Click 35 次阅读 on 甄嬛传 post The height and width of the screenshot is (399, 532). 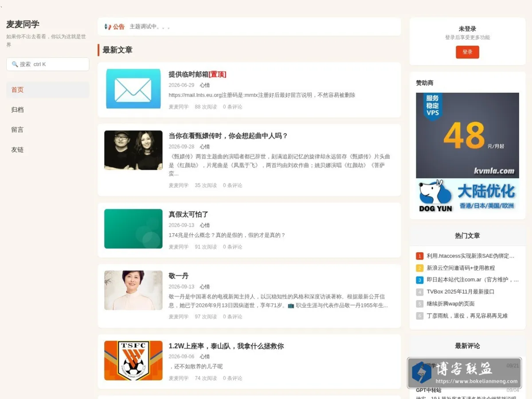(x=206, y=185)
